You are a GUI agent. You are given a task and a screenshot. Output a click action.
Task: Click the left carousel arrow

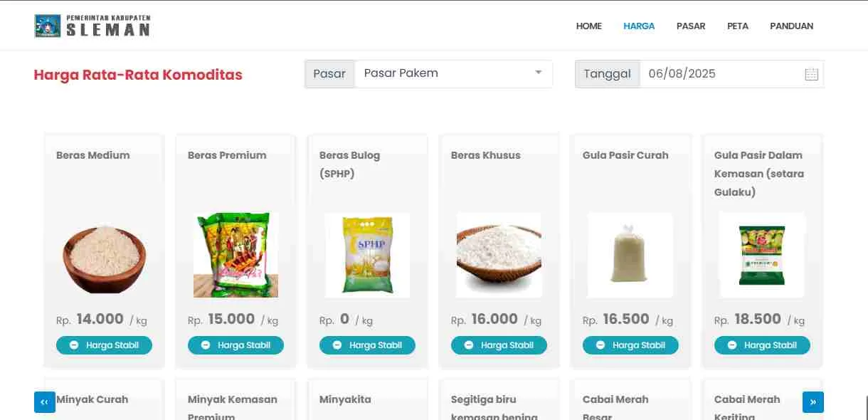coord(44,401)
